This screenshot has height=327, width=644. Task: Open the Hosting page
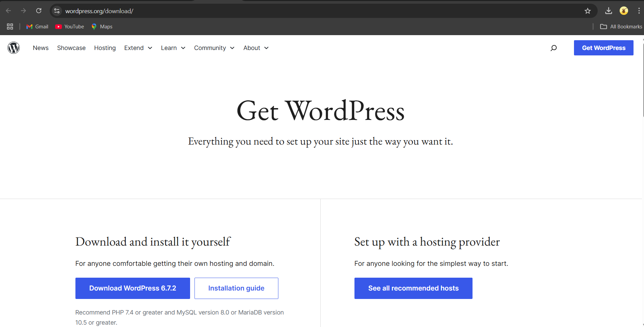click(105, 48)
